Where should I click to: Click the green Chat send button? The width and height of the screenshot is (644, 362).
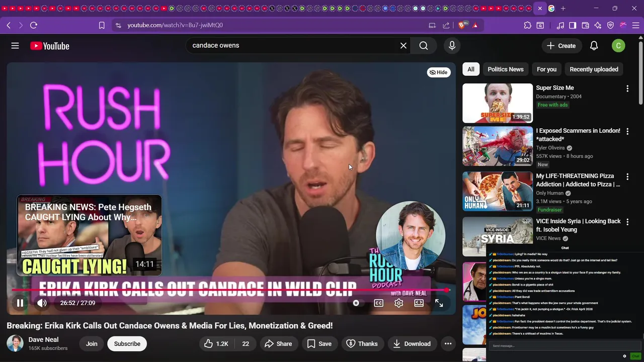pyautogui.click(x=635, y=356)
